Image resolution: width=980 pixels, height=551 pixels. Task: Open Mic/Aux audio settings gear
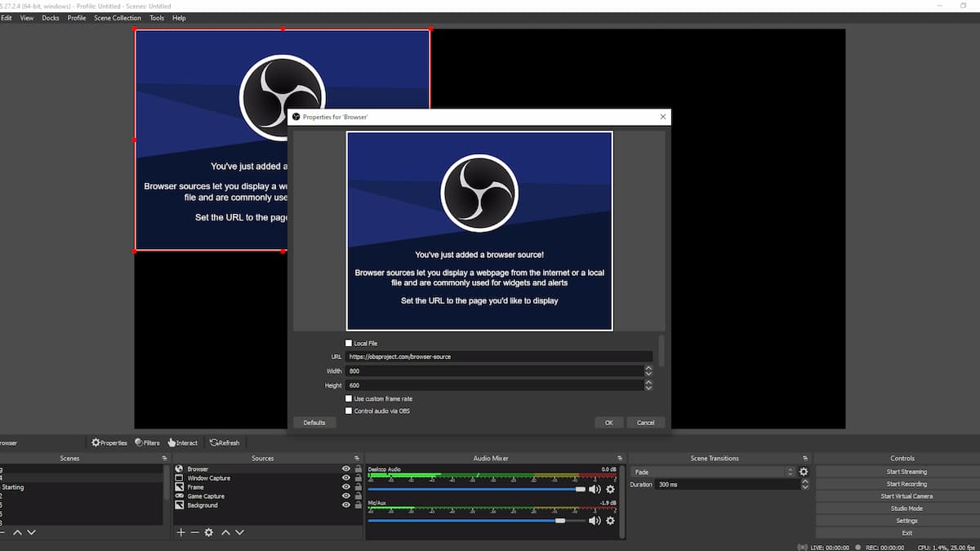(x=610, y=520)
